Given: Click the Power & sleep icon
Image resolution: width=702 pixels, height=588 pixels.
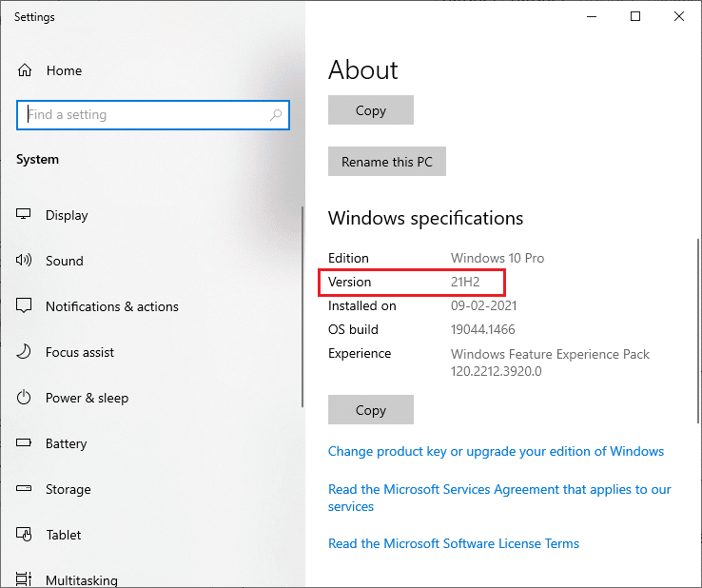Looking at the screenshot, I should click(x=24, y=397).
